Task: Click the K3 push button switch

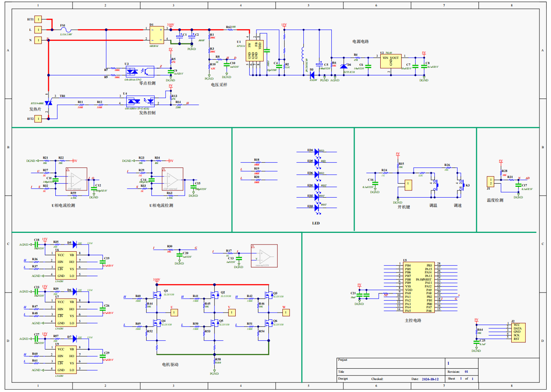Action: click(x=459, y=185)
